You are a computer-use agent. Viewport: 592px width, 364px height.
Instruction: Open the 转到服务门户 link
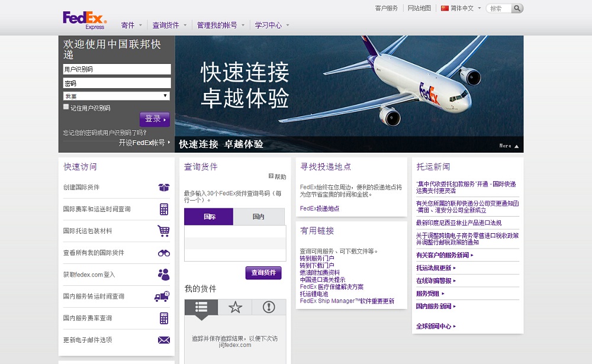[317, 258]
